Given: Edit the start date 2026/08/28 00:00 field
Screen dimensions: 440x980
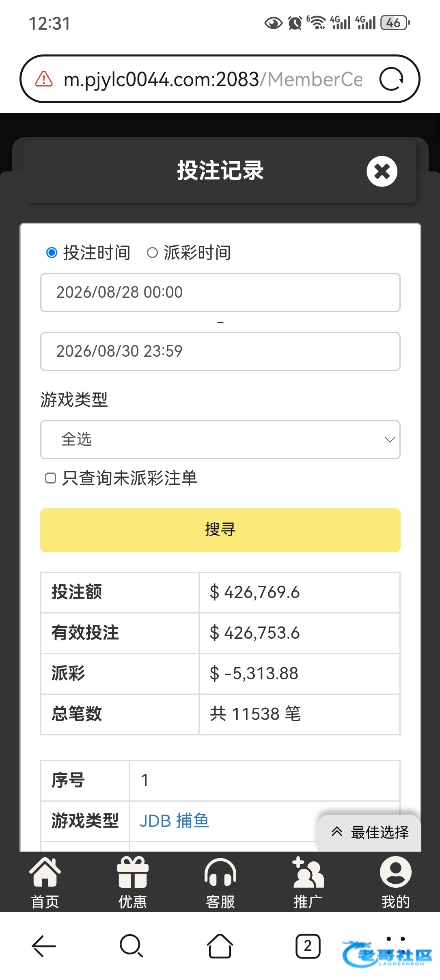Looking at the screenshot, I should 220,293.
